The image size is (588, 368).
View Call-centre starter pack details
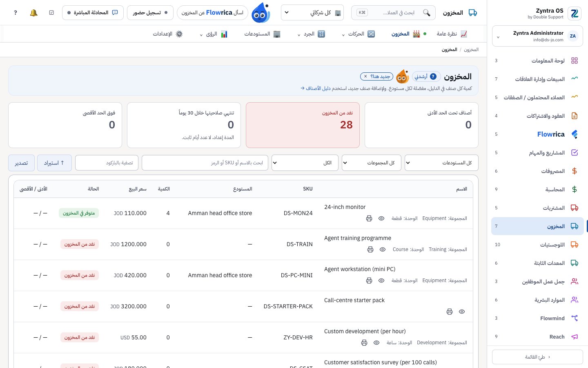click(462, 312)
